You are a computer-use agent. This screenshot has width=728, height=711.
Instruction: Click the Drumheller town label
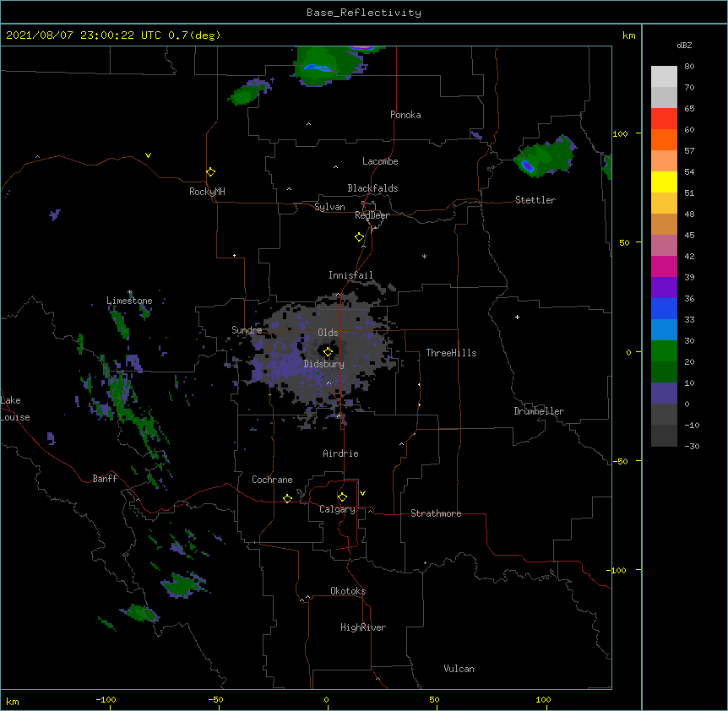tap(539, 411)
